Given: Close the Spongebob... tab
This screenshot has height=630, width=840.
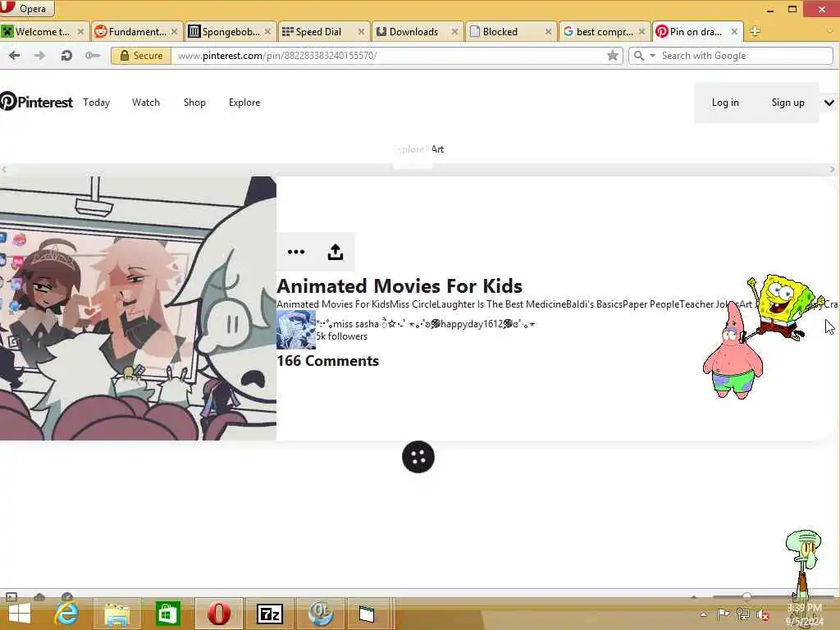Looking at the screenshot, I should point(268,32).
